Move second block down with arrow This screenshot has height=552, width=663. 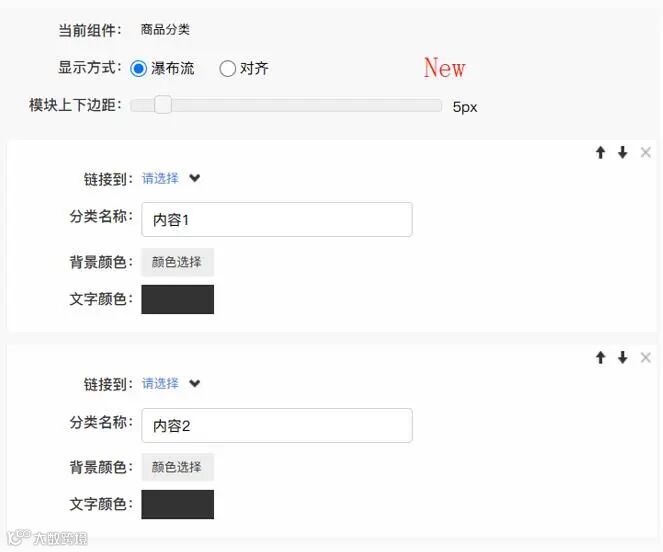[622, 358]
